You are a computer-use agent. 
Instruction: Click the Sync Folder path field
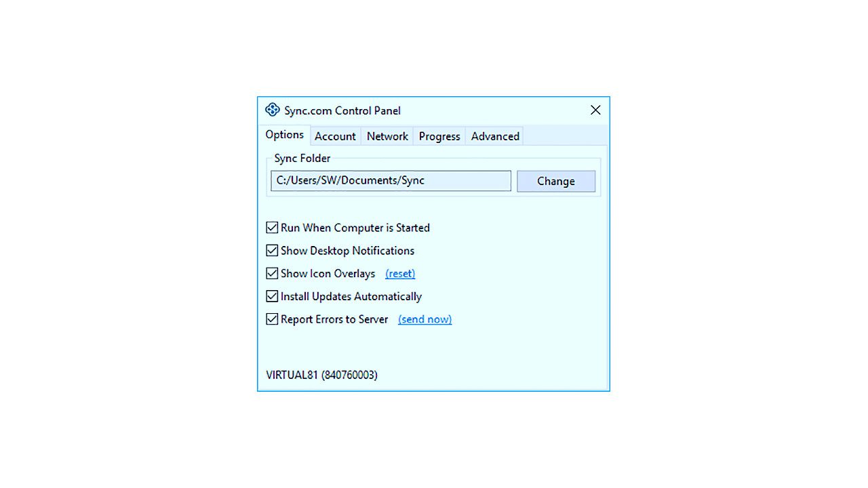tap(391, 181)
